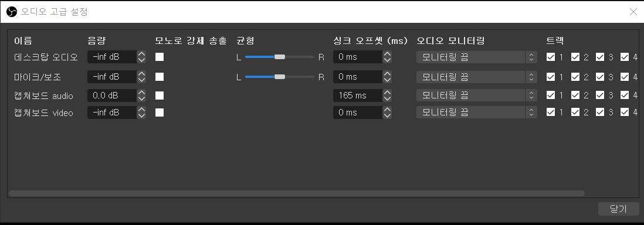Uncheck track 3 for 캡쳐보드 video

599,112
